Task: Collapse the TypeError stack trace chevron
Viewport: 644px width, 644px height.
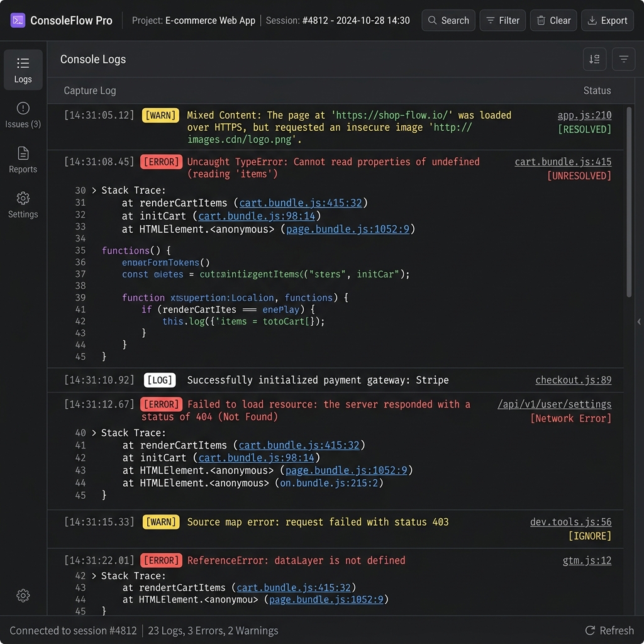Action: click(94, 190)
